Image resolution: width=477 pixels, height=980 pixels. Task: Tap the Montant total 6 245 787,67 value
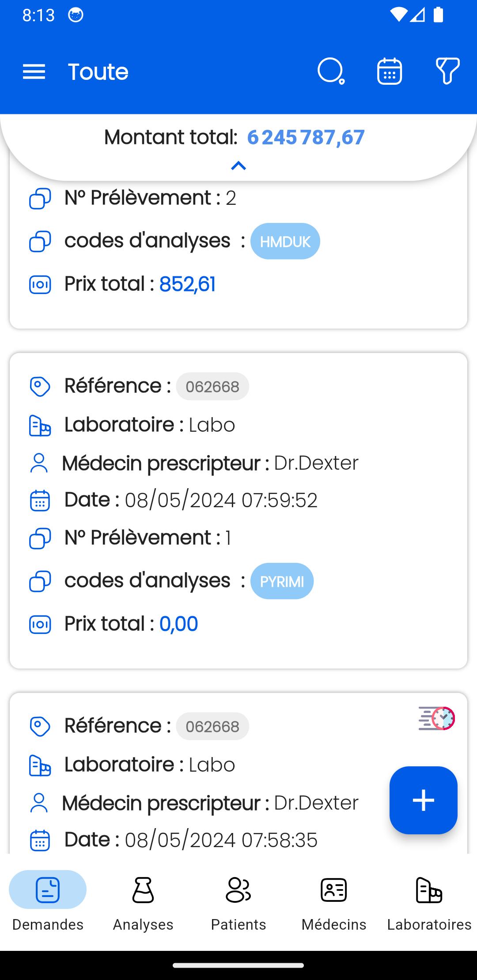click(x=306, y=137)
